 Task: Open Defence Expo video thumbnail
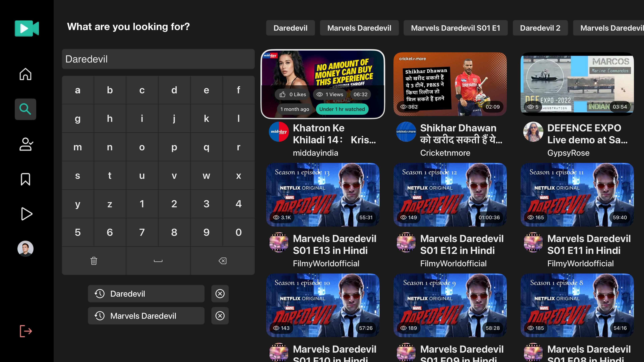tap(577, 84)
